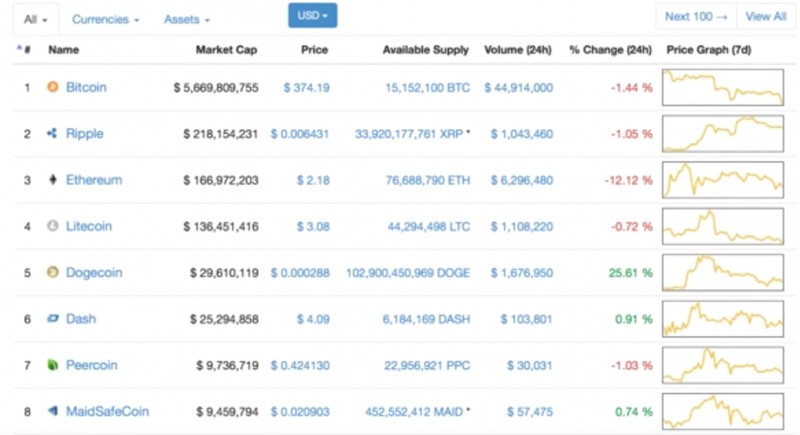This screenshot has width=800, height=435.
Task: Click the Dash logo icon
Action: pos(53,319)
